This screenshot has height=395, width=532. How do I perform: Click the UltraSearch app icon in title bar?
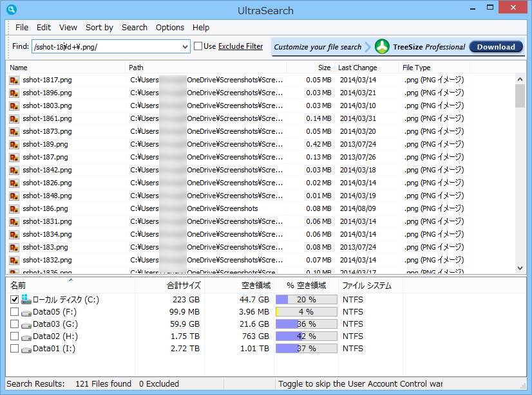12,10
